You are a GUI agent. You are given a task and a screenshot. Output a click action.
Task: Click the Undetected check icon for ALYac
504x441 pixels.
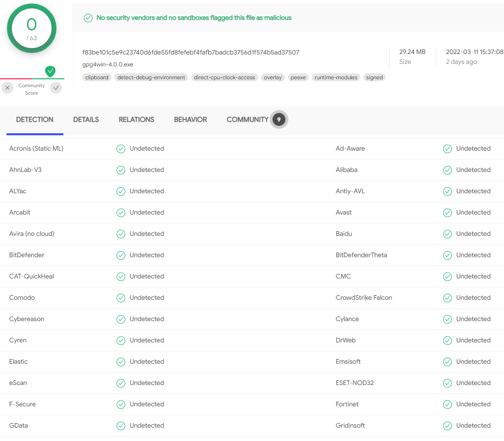121,191
